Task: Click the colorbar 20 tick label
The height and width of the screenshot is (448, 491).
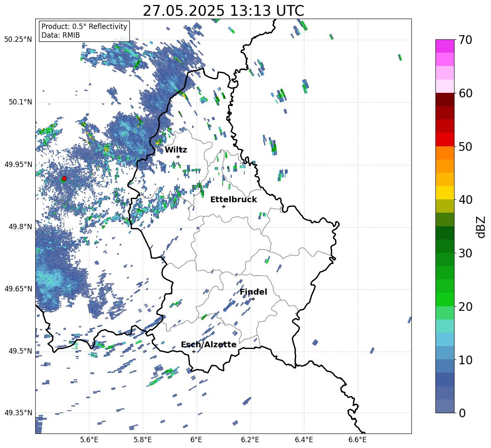Action: pos(465,306)
